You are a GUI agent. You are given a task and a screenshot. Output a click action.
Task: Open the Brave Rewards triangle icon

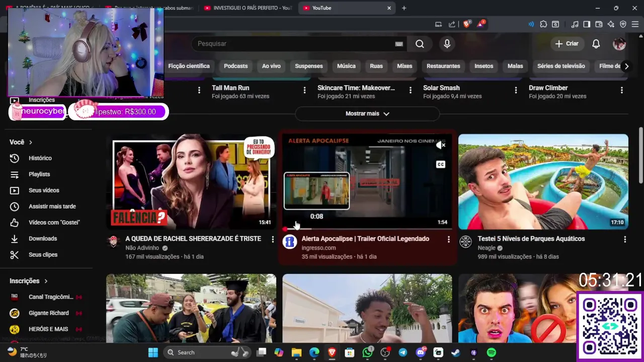(480, 24)
